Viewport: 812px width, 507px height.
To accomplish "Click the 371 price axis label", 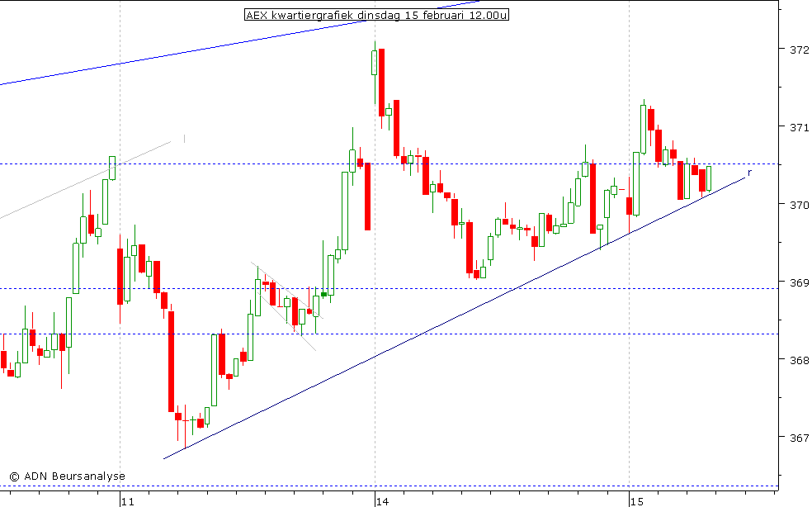I will tap(799, 127).
